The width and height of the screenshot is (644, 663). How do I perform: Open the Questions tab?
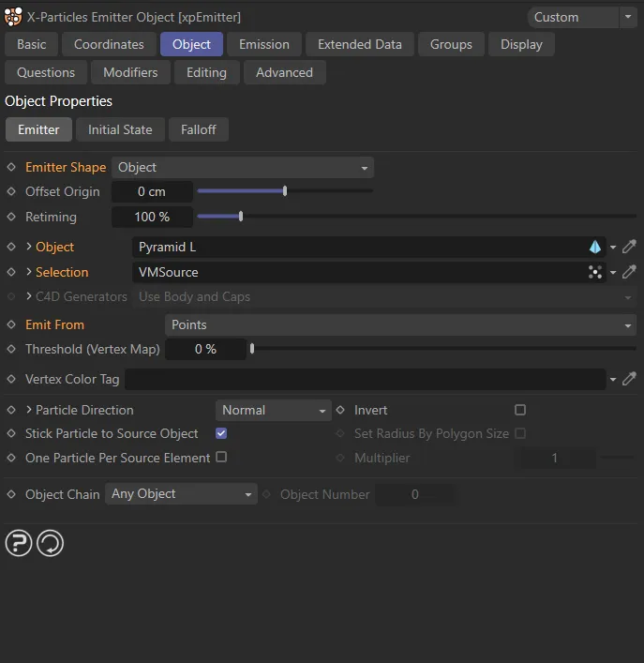[46, 72]
